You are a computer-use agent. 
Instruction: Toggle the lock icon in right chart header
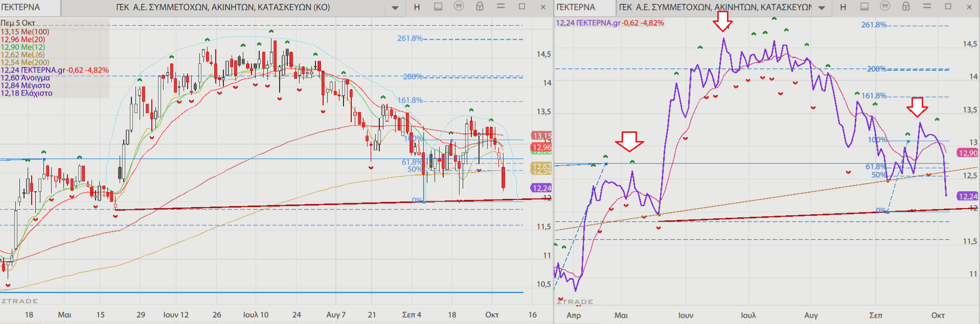click(906, 7)
